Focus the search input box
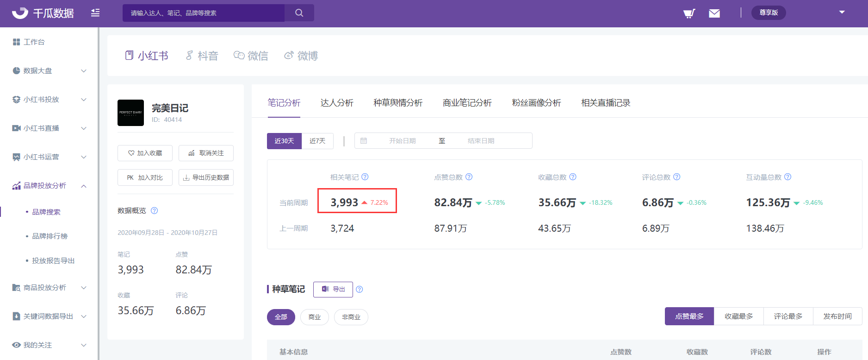Screen dimensions: 868x360 204,13
